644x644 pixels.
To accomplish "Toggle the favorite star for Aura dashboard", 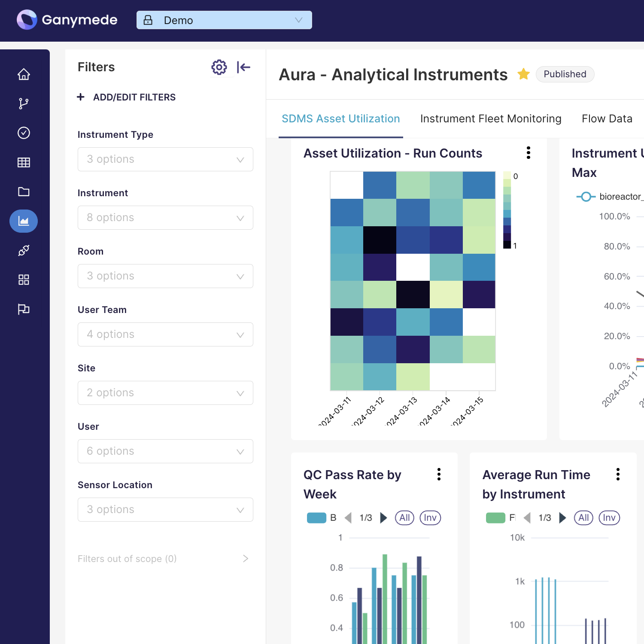I will [x=523, y=74].
